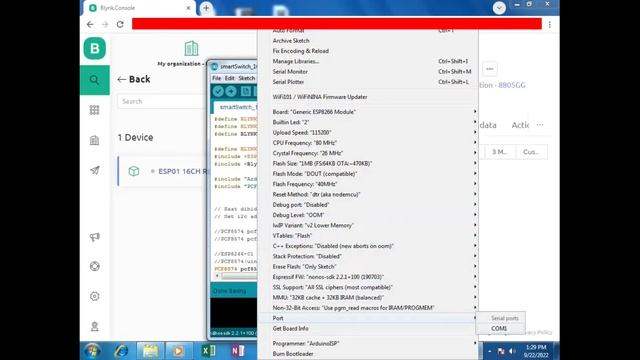Open Serial Monitor from the menu
640x360 pixels.
click(x=368, y=72)
